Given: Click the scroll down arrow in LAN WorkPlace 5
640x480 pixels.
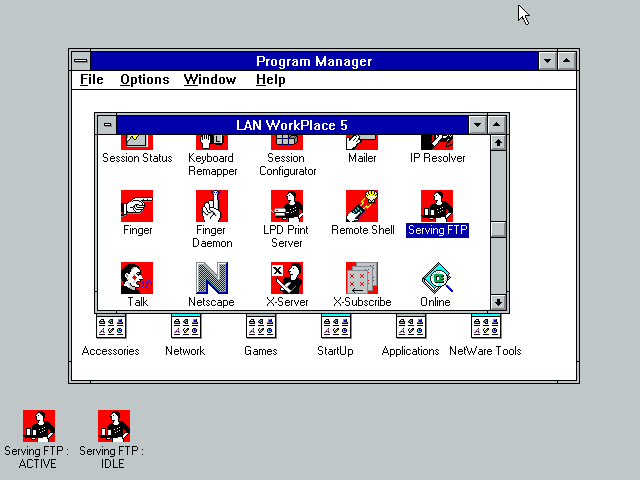Looking at the screenshot, I should click(x=498, y=302).
